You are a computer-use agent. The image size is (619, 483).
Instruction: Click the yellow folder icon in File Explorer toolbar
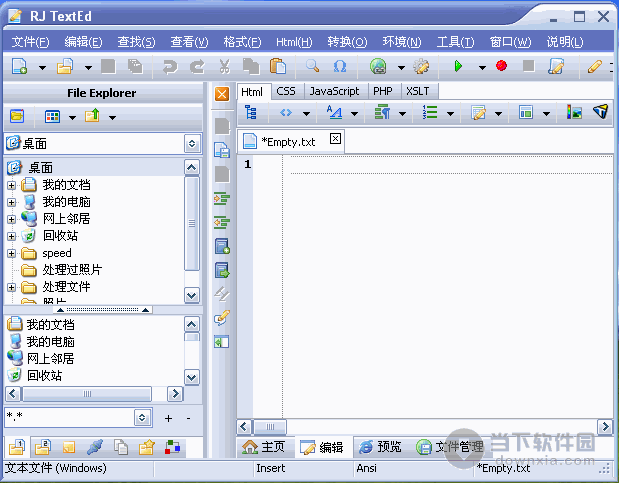(x=17, y=117)
